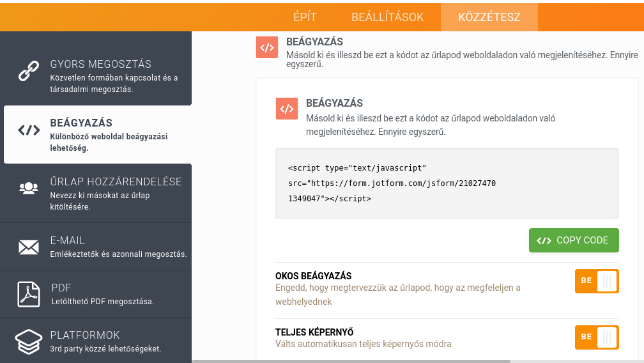Click the chain link icon for Gyors Megosztás
The image size is (644, 363).
29,72
